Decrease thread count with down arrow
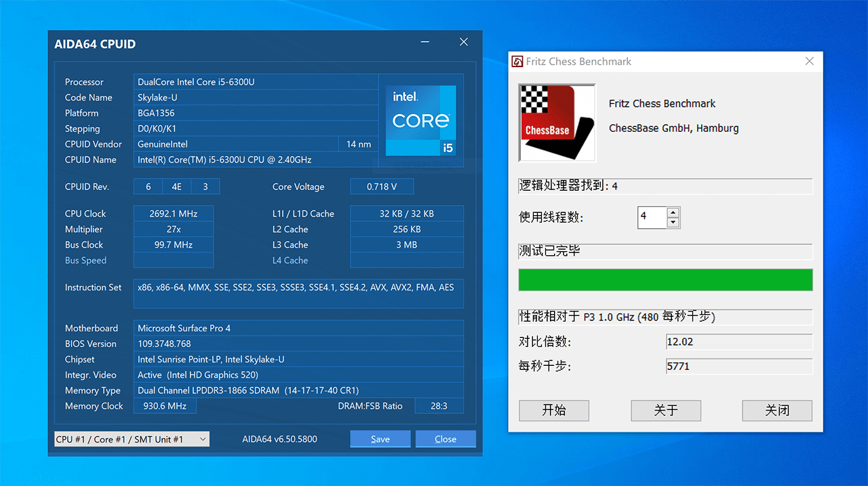 (x=673, y=223)
